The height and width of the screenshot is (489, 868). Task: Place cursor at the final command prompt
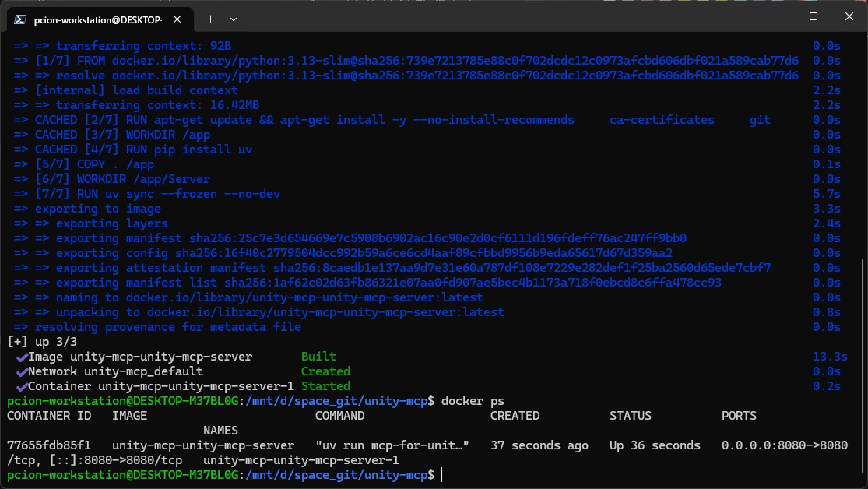click(x=441, y=475)
